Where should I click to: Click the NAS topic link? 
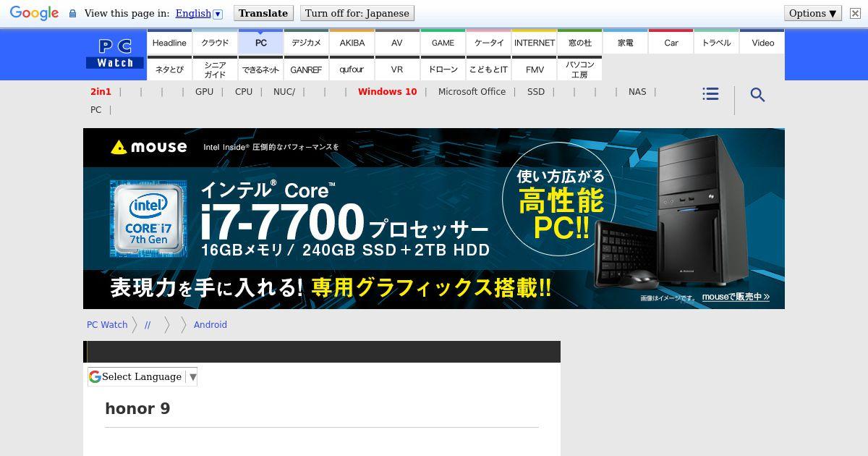coord(637,91)
